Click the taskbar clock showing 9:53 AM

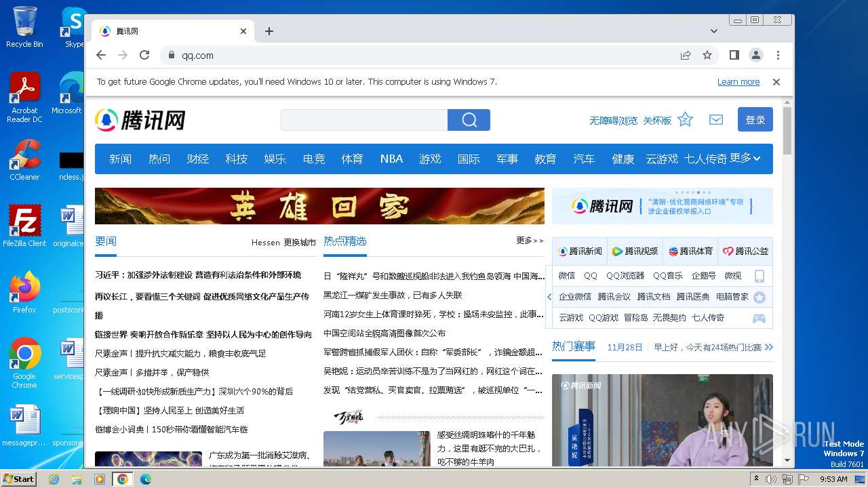click(833, 479)
